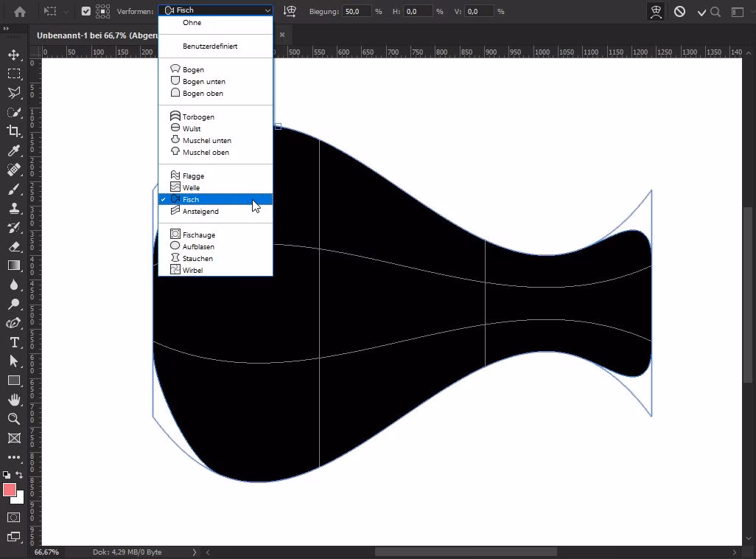Select the Type tool

pos(15,342)
